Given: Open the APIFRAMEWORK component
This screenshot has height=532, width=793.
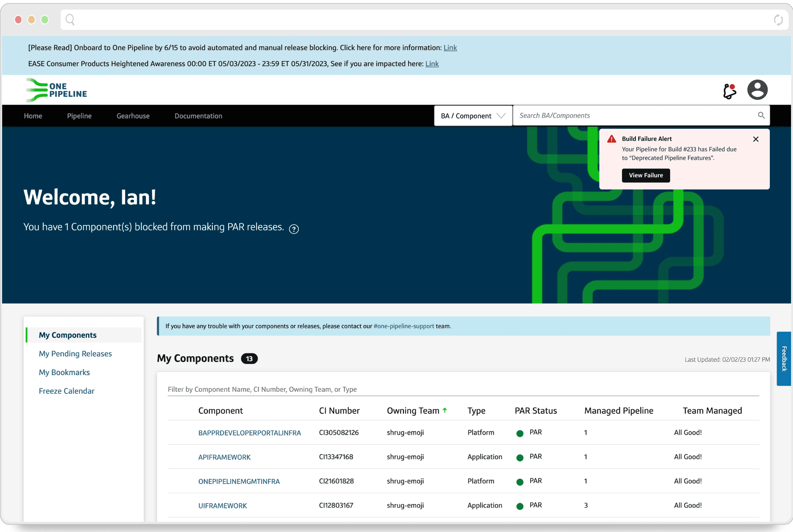Looking at the screenshot, I should [x=224, y=457].
